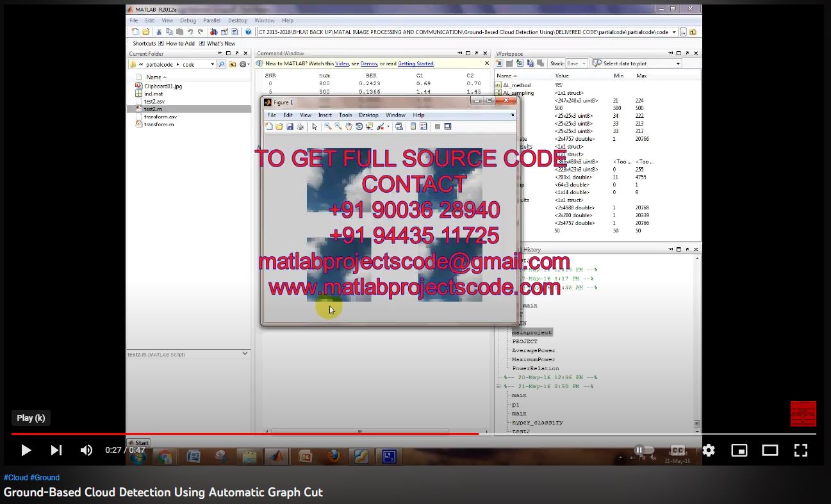Enter full screen mode
The height and width of the screenshot is (504, 831).
coord(801,450)
